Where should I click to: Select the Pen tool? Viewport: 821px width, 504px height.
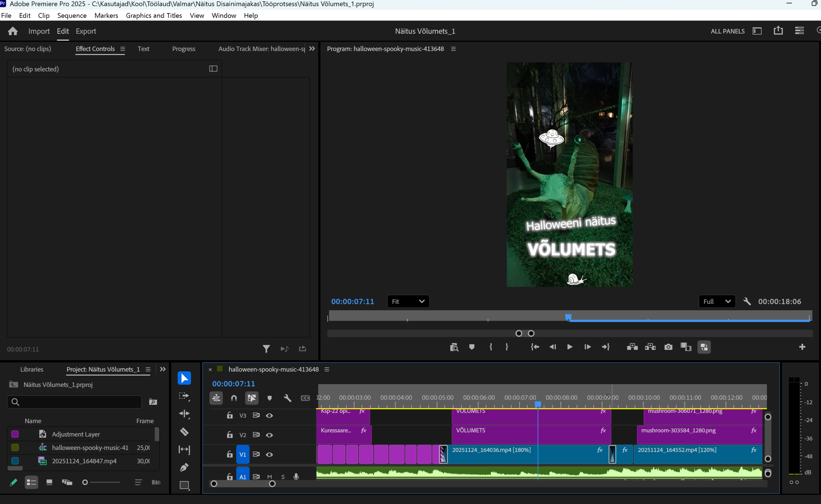184,467
